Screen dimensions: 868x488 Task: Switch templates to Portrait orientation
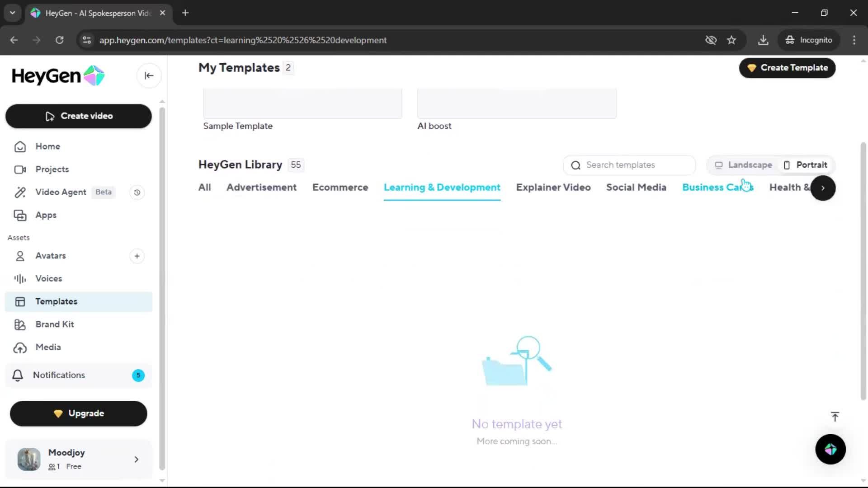point(806,165)
